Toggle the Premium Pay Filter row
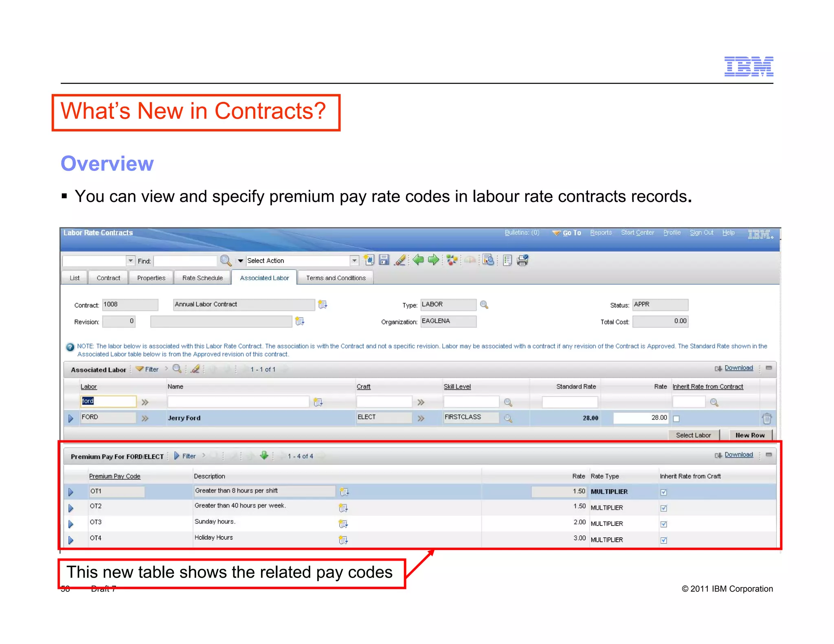 pos(185,456)
